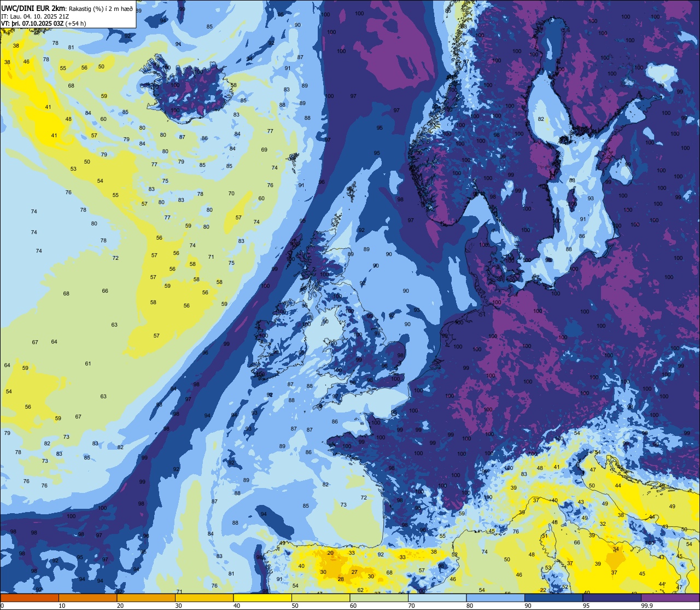
Task: Click the '28' humidity value over Spain
Action: 341,579
